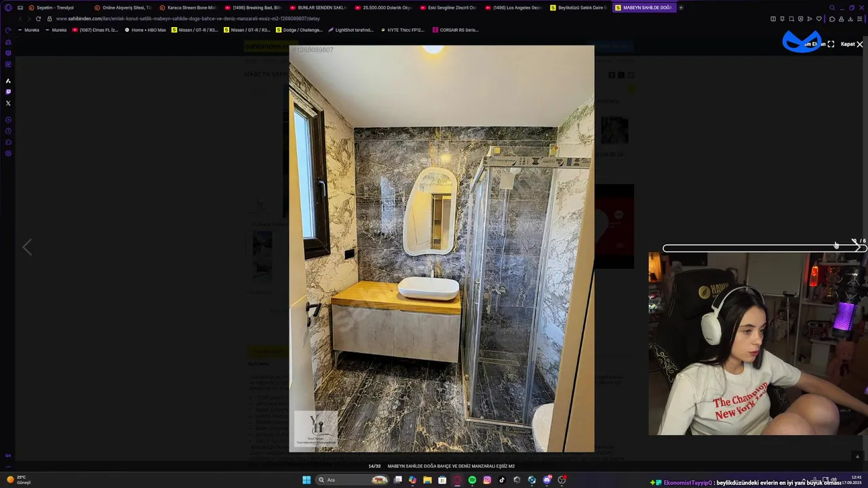
Task: Open tab search magnifier in title bar
Action: 832,7
